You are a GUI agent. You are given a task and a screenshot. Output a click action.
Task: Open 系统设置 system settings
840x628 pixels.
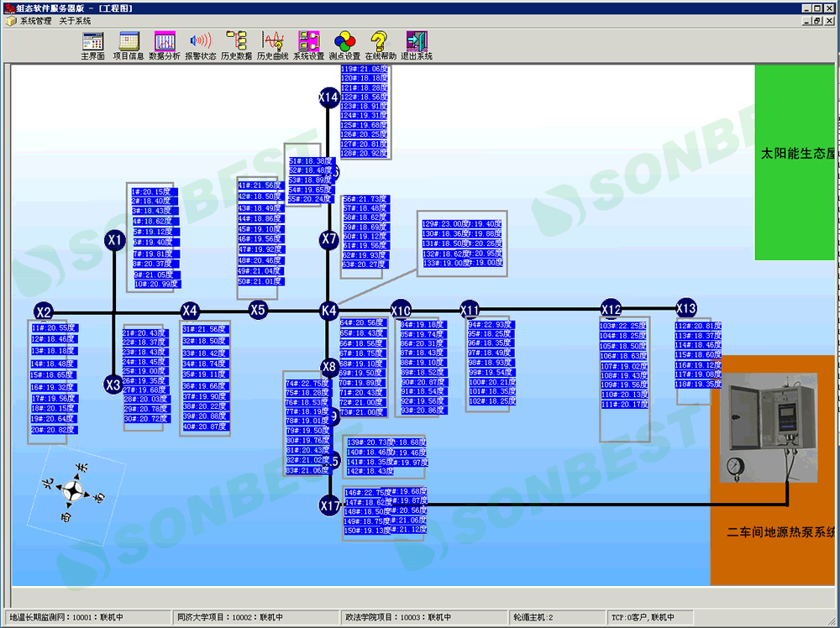tap(308, 45)
